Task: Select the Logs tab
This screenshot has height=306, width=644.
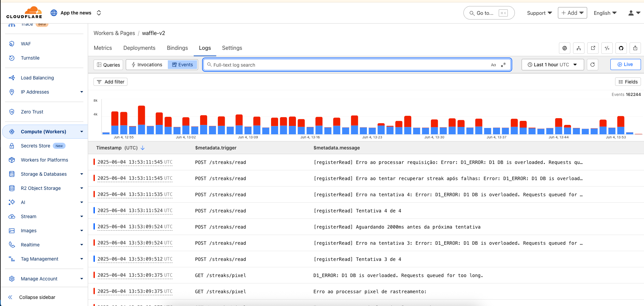Action: coord(205,48)
